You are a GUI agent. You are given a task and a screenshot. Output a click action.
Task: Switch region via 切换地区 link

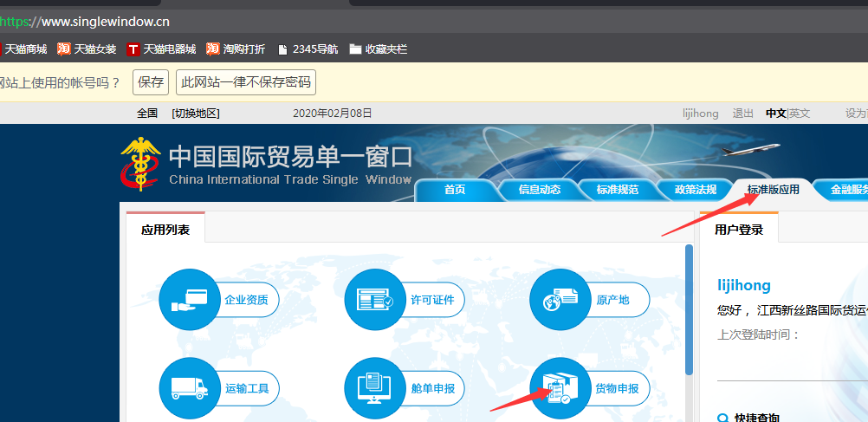point(196,114)
